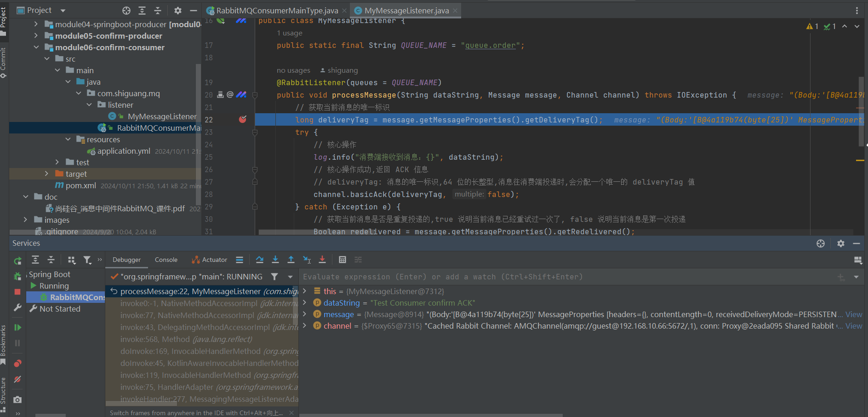868x417 pixels.
Task: Collapse the module06-confirm-consumer folder
Action: point(36,47)
